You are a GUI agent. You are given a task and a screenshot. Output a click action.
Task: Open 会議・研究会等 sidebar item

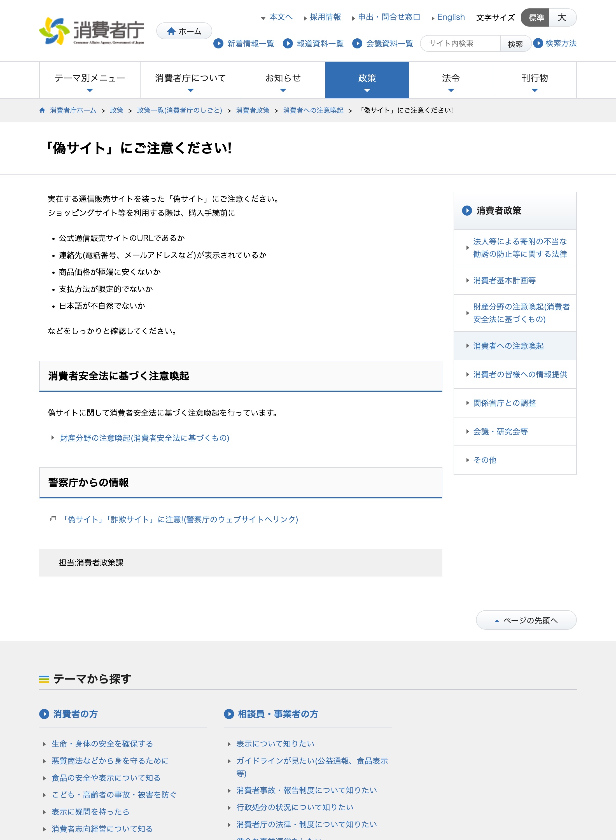pyautogui.click(x=515, y=431)
